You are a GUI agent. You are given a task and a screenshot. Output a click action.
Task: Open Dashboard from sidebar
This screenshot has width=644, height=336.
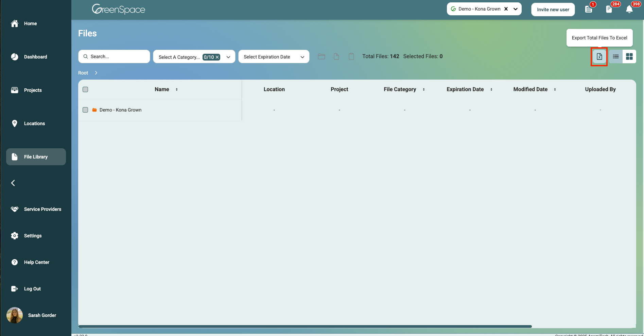36,57
